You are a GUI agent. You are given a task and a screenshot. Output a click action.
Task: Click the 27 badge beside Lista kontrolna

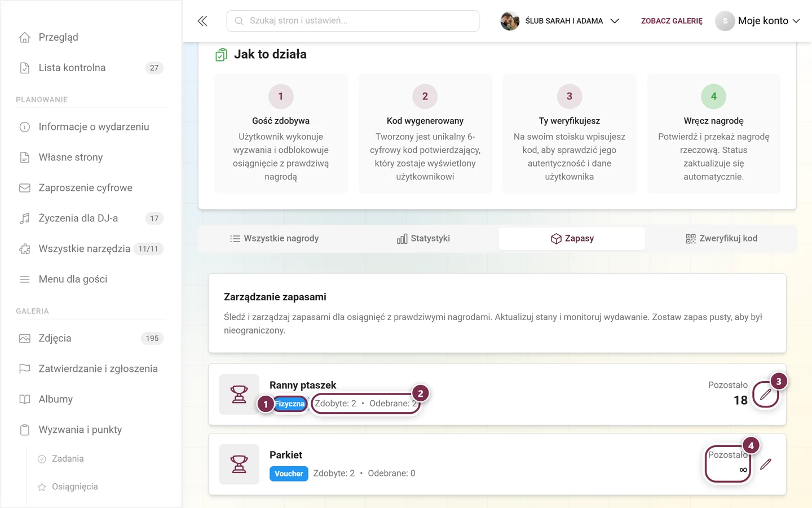coord(154,68)
